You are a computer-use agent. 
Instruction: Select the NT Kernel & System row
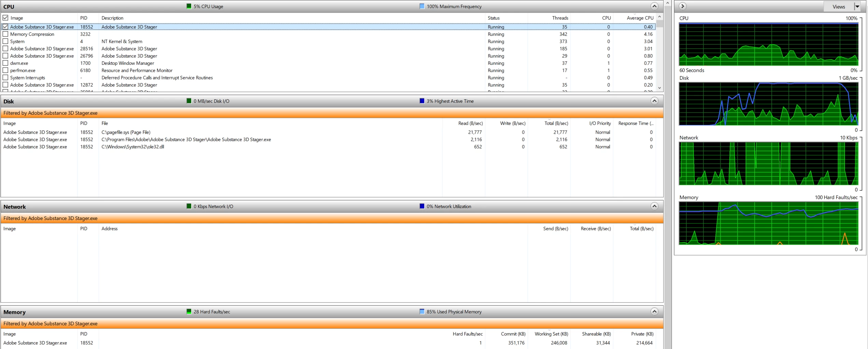(328, 41)
